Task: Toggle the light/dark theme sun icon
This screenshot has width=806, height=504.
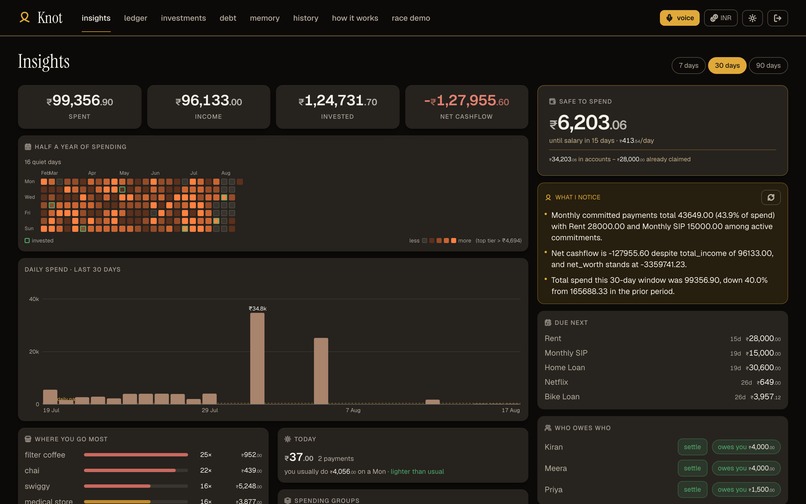Action: [x=752, y=18]
